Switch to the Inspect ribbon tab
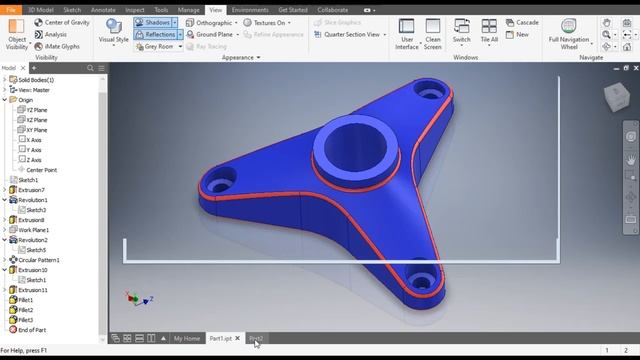The width and height of the screenshot is (640, 360). 135,10
